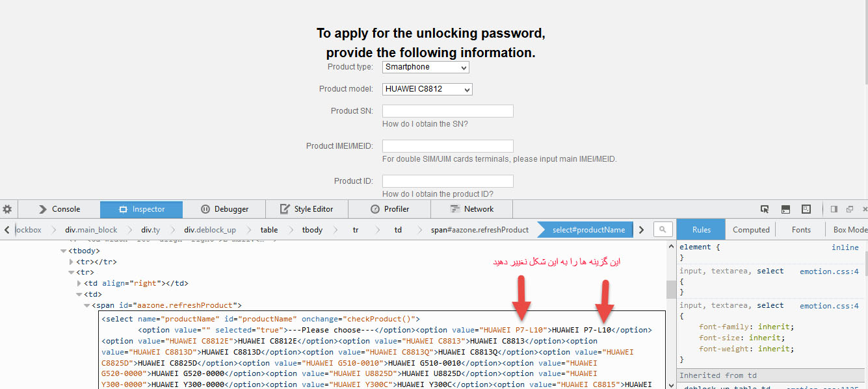Activate the element picker tool
868x389 pixels.
pos(765,209)
